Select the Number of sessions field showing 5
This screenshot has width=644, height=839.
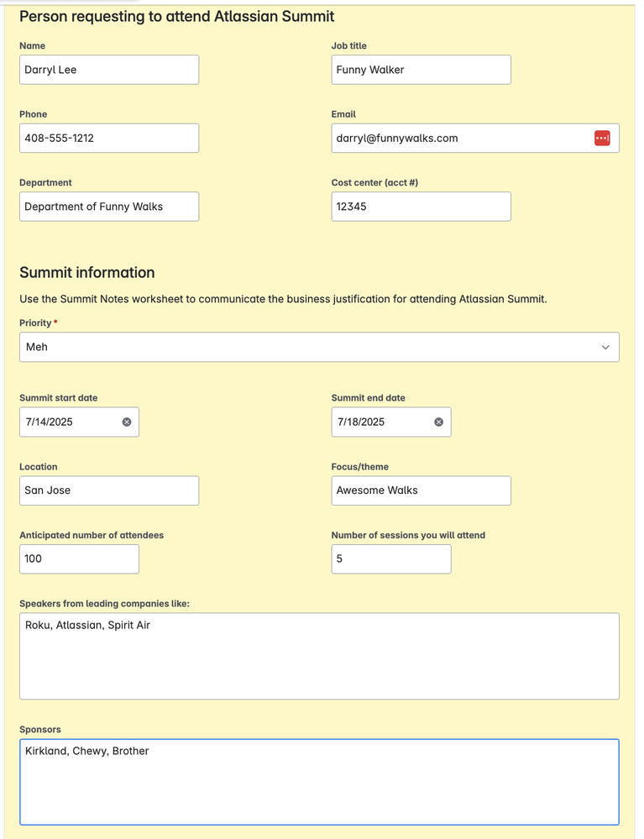tap(391, 558)
